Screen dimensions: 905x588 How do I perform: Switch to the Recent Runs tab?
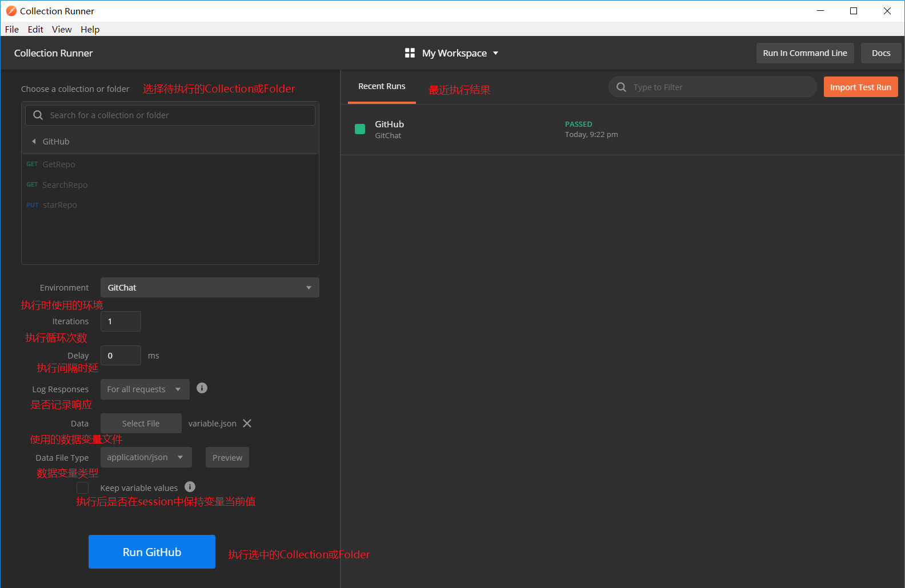click(x=382, y=87)
